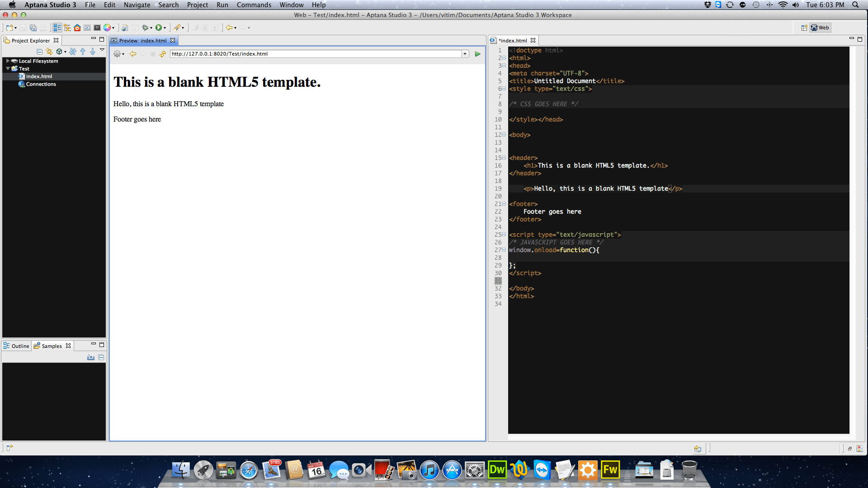Image resolution: width=868 pixels, height=488 pixels.
Task: Open the Commands menu
Action: click(x=254, y=5)
